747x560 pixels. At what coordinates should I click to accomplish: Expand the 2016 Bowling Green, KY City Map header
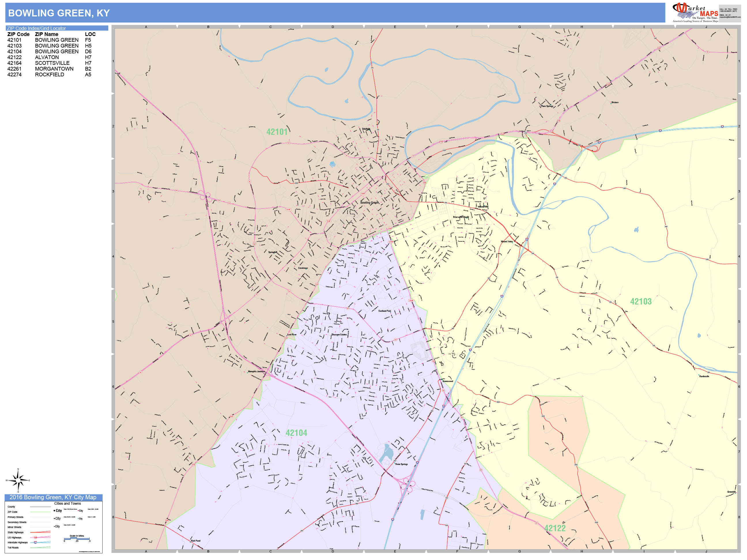(x=54, y=497)
